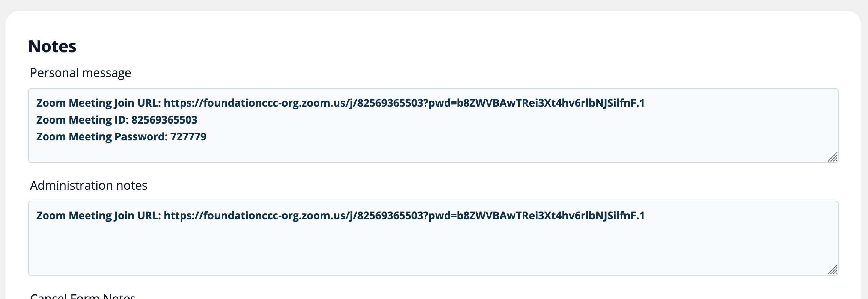Click the Zoom Meeting ID line

click(117, 120)
